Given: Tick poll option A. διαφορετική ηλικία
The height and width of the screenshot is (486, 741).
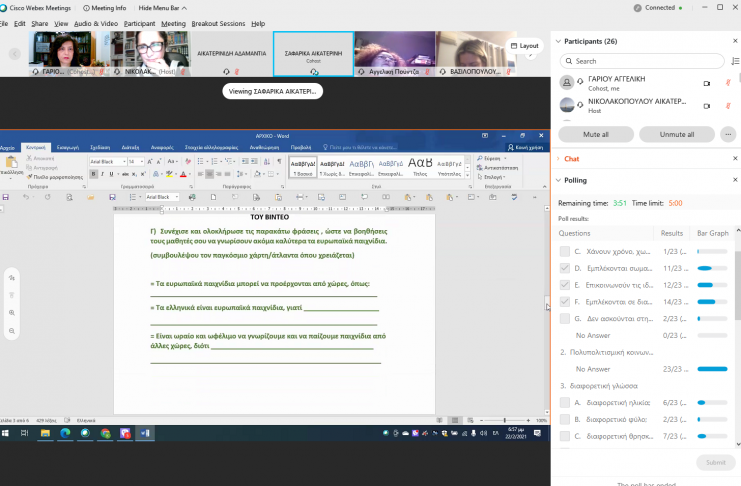Looking at the screenshot, I should pos(566,403).
